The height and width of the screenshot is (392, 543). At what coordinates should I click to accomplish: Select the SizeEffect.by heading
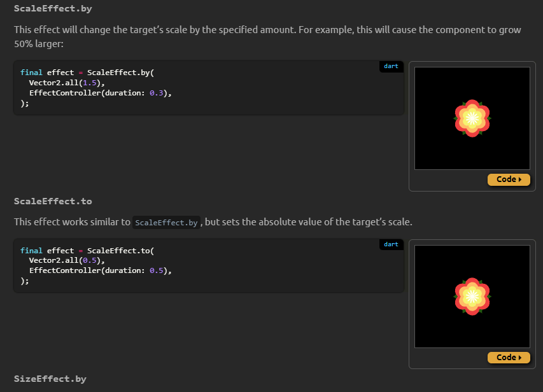(50, 379)
